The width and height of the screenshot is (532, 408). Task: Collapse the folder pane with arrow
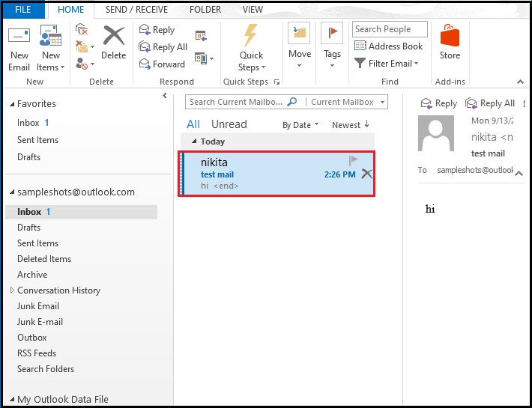pyautogui.click(x=165, y=96)
